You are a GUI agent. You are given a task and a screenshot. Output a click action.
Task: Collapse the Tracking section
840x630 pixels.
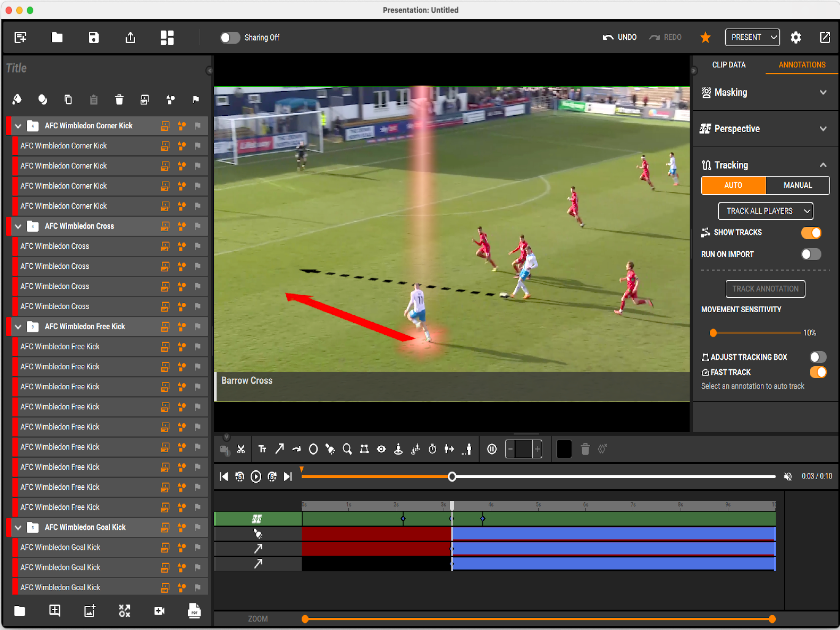pyautogui.click(x=823, y=165)
